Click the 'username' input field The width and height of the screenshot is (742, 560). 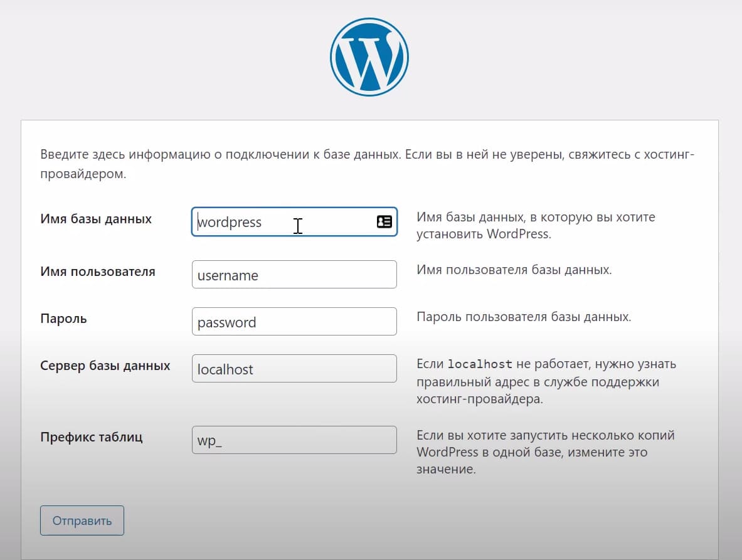294,275
